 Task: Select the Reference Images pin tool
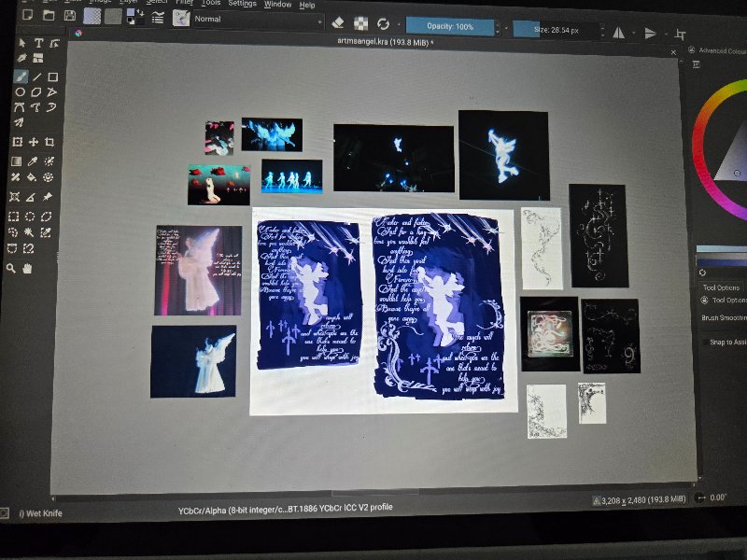[x=48, y=197]
